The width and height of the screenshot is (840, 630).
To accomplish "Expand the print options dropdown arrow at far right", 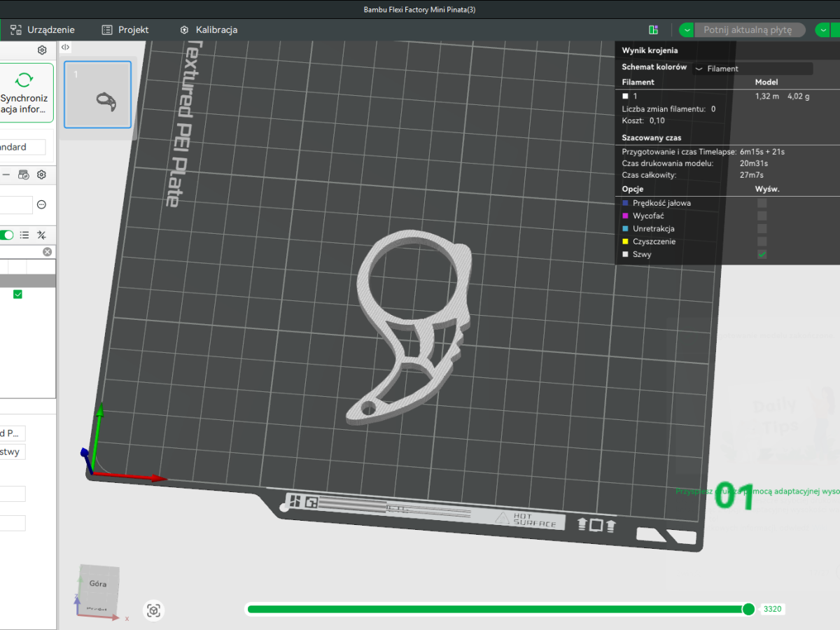I will tap(822, 30).
